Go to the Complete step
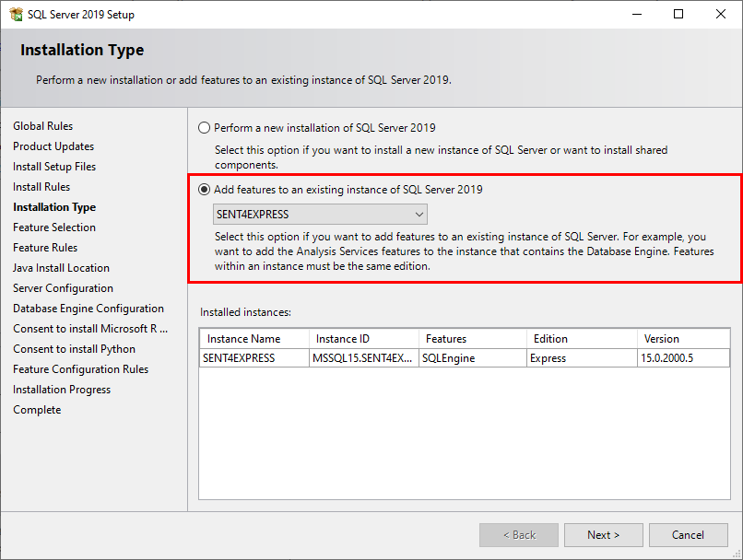This screenshot has height=560, width=743. [x=37, y=409]
